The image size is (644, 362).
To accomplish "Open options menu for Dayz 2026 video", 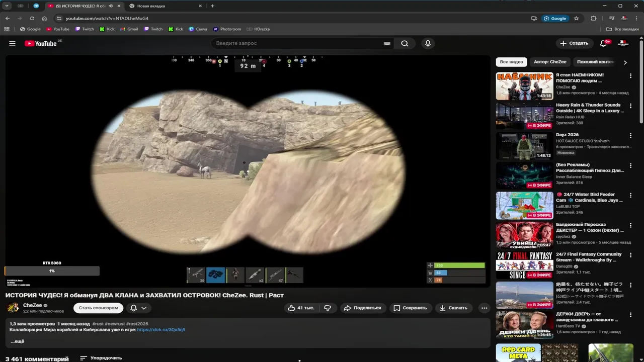I will tap(630, 135).
